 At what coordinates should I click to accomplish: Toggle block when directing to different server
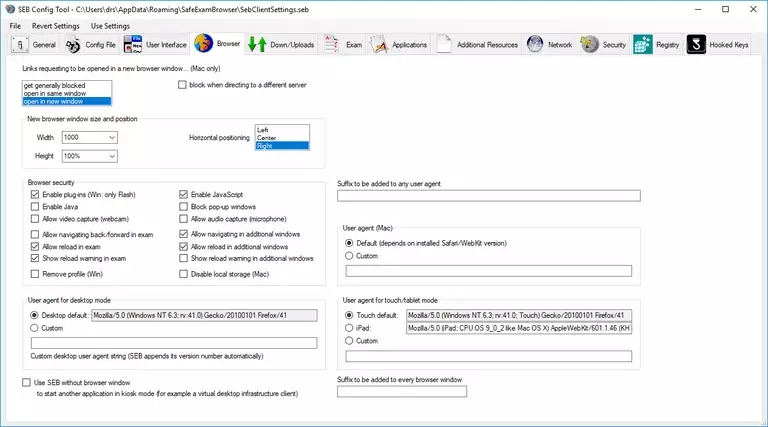tap(182, 85)
